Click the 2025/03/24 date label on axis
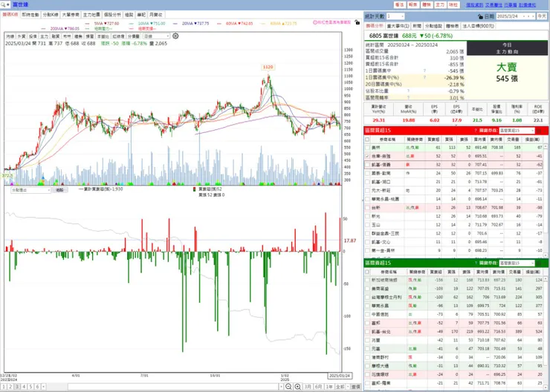Viewport: 550px width, 392px height. (340, 376)
